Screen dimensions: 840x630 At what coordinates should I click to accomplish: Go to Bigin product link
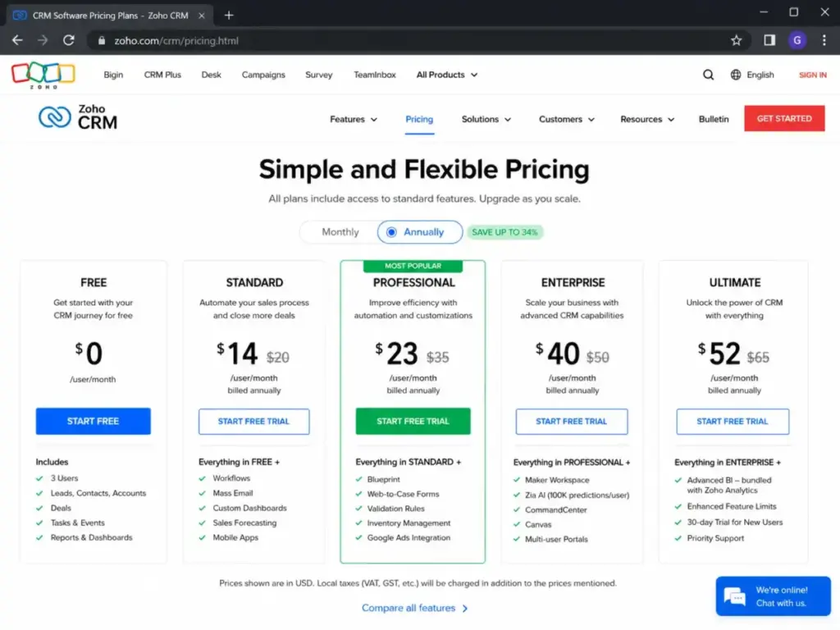(113, 75)
